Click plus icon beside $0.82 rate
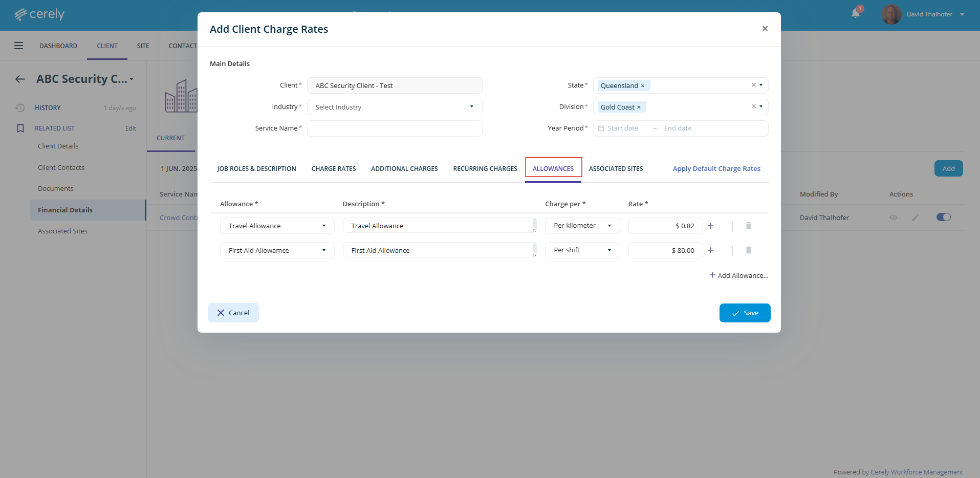This screenshot has height=478, width=980. pos(710,226)
